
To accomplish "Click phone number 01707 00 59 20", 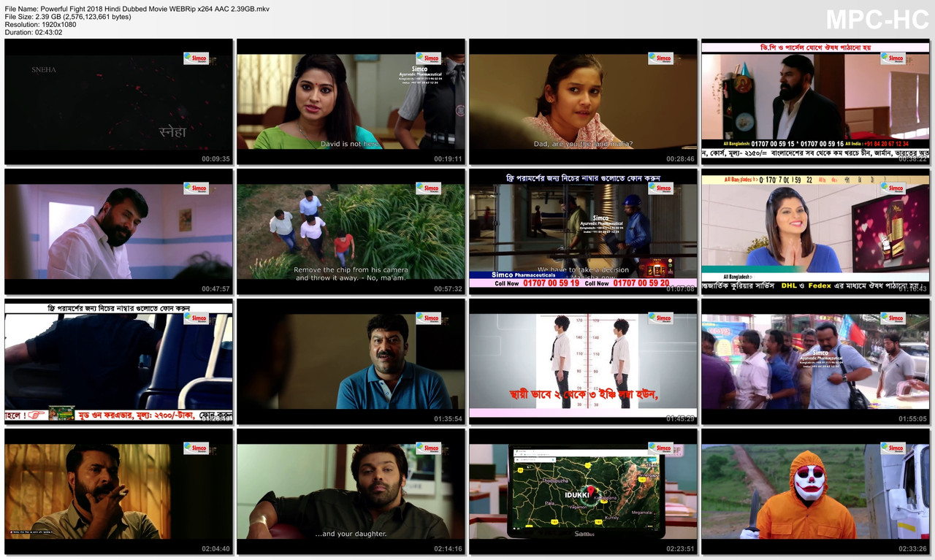I will pos(641,283).
